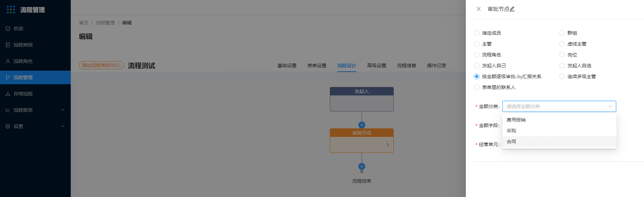Image resolution: width=644 pixels, height=197 pixels.
Task: Click the 流程测试 title text
Action: pos(141,66)
